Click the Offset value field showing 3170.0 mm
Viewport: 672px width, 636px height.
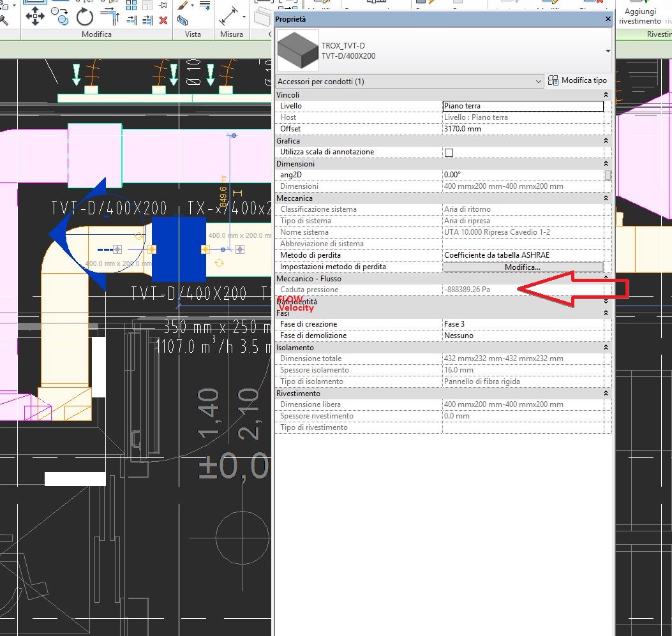(x=522, y=129)
